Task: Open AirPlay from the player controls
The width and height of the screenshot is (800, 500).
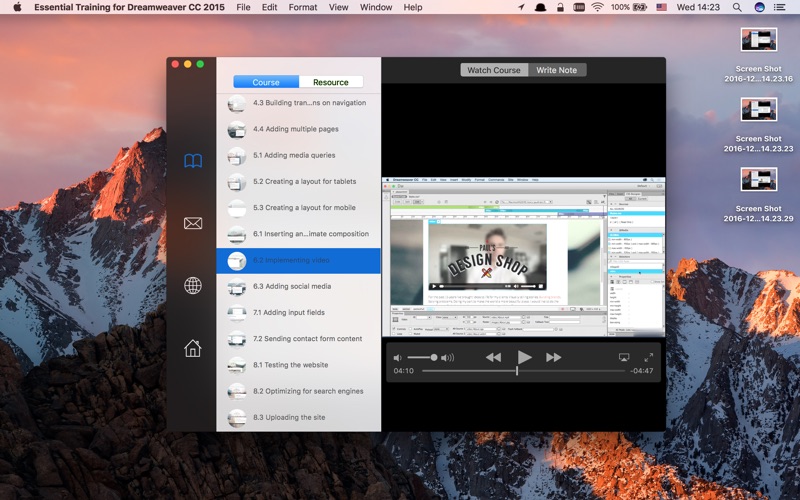Action: coord(623,357)
